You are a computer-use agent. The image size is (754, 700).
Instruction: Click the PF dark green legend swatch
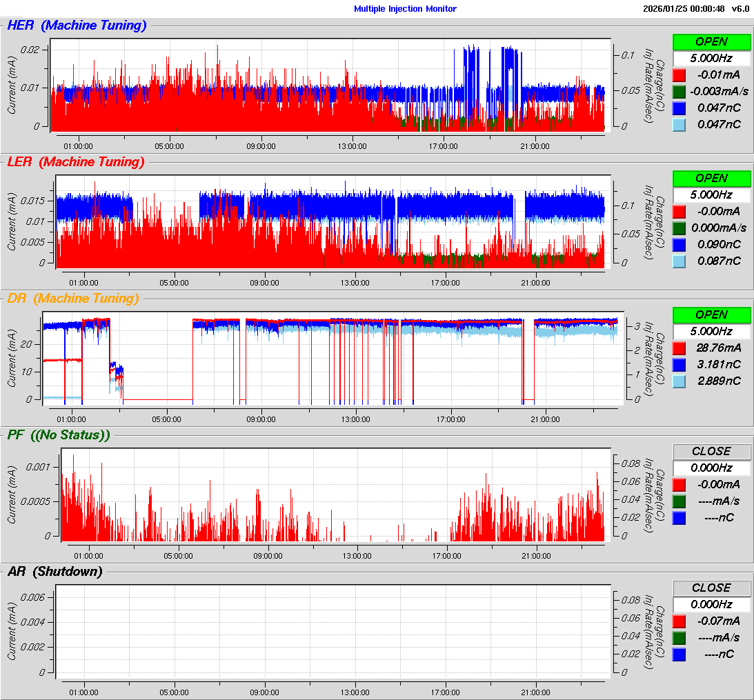tap(679, 501)
